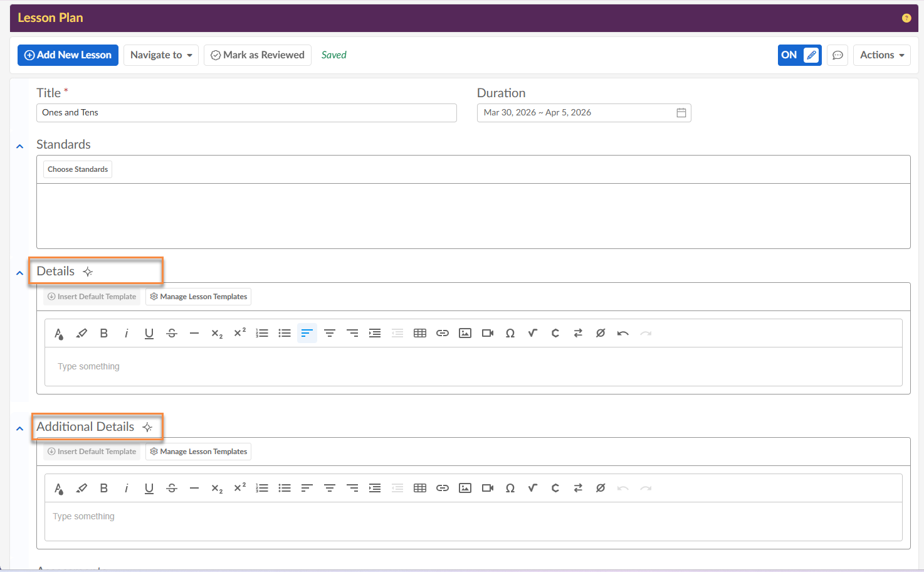The height and width of the screenshot is (572, 924).
Task: Insert an image in Additional Details editor
Action: (465, 488)
